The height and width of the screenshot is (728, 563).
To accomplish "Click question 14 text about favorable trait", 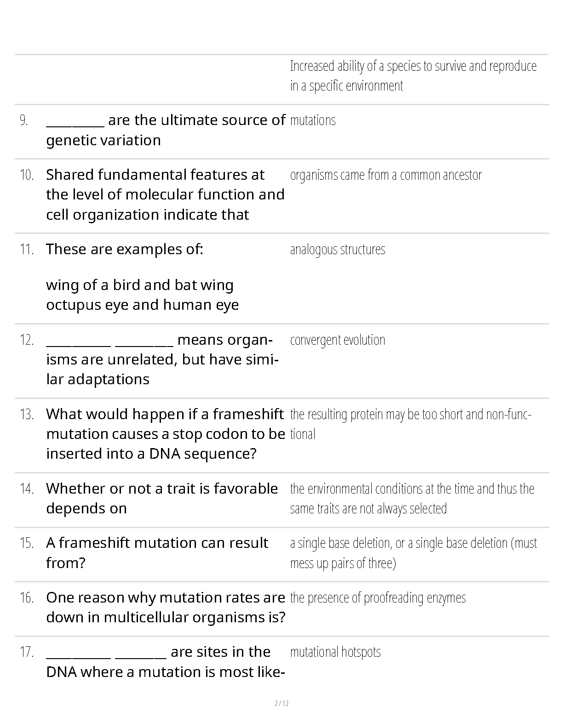I will [x=162, y=498].
